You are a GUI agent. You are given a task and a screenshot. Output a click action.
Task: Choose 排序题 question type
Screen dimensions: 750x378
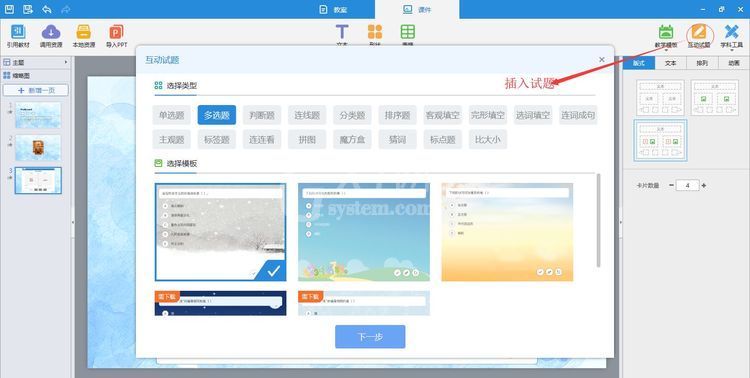[397, 115]
